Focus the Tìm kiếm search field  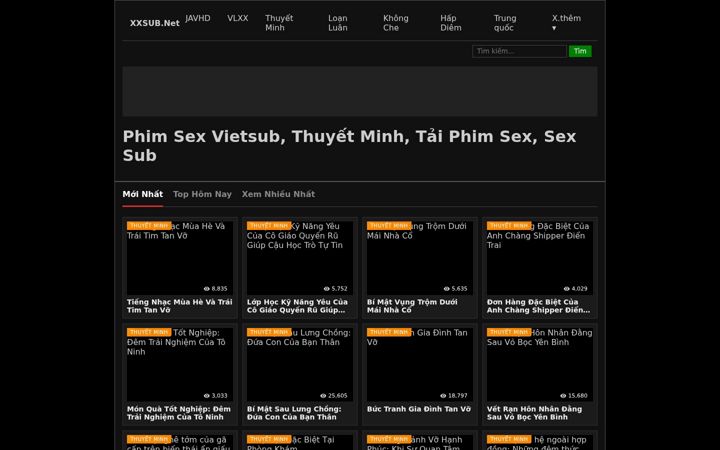coord(519,51)
